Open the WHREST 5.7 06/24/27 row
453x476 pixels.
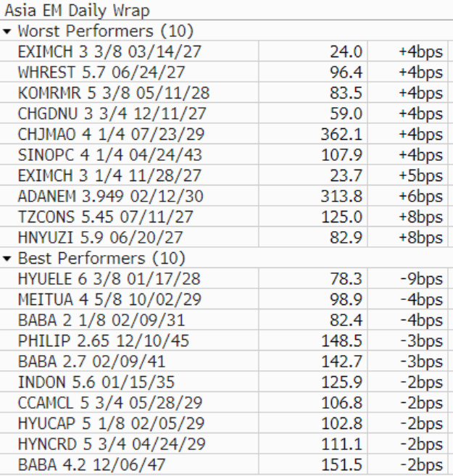[x=101, y=73]
